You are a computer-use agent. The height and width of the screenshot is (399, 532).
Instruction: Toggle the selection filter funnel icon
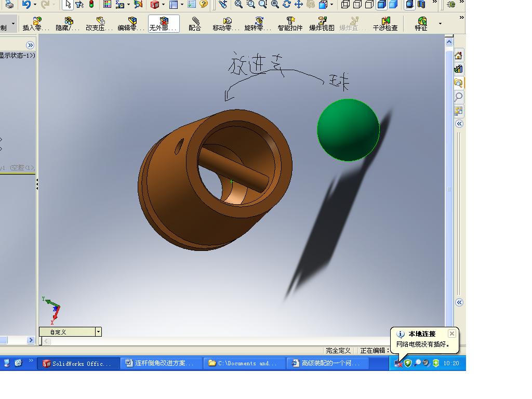tap(79, 4)
